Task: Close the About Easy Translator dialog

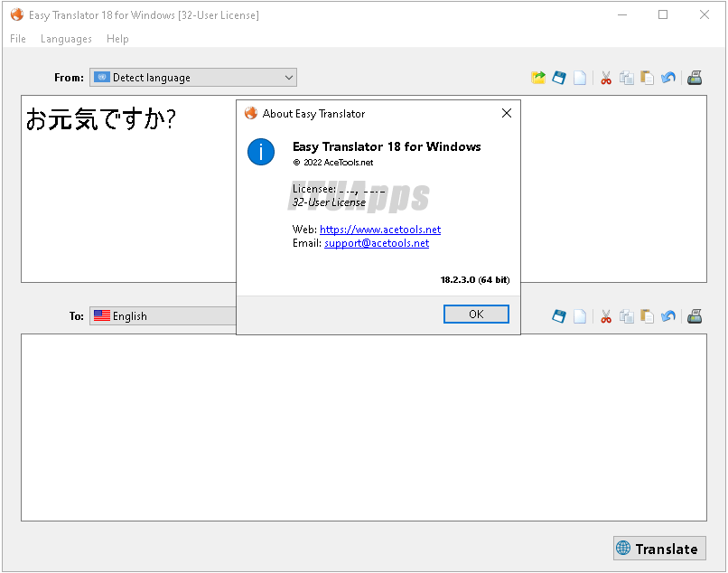Action: point(507,113)
